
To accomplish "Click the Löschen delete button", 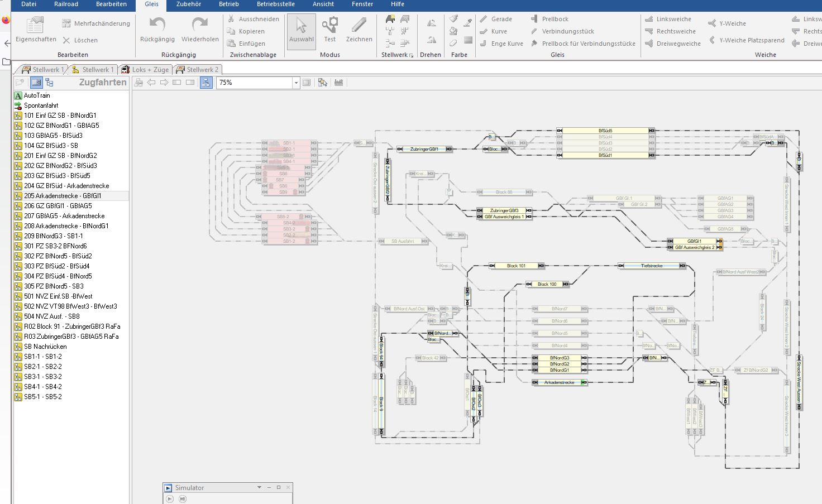I will [x=80, y=40].
